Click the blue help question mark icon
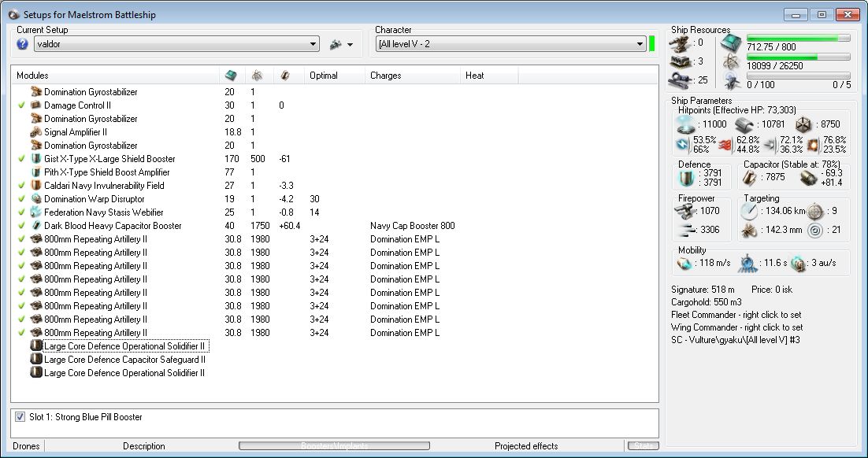The height and width of the screenshot is (458, 868). 22,44
